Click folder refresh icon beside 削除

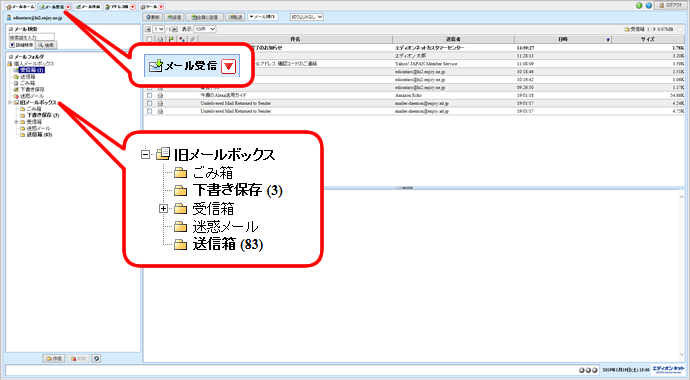click(x=96, y=358)
